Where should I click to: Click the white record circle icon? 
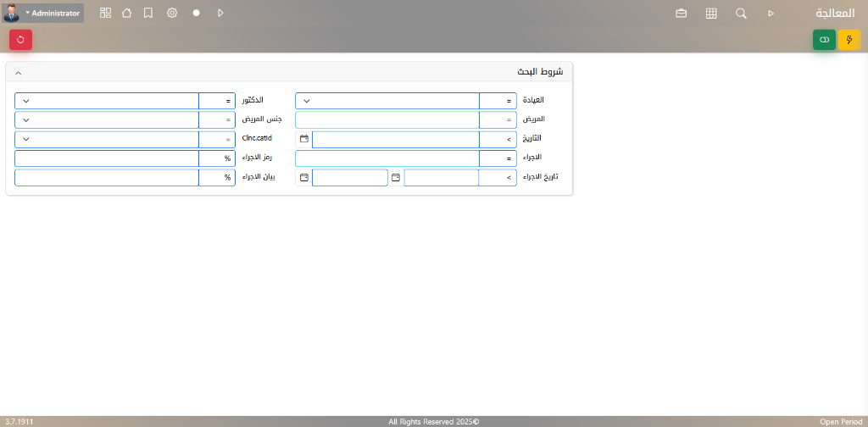(x=196, y=14)
